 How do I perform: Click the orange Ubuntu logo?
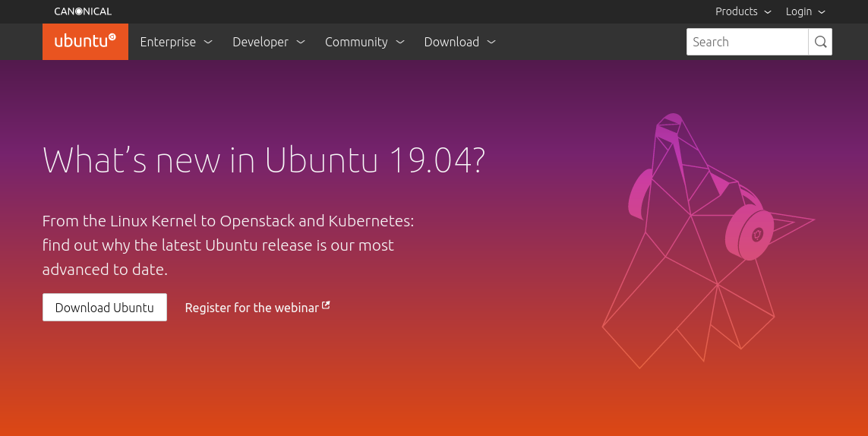(x=85, y=42)
